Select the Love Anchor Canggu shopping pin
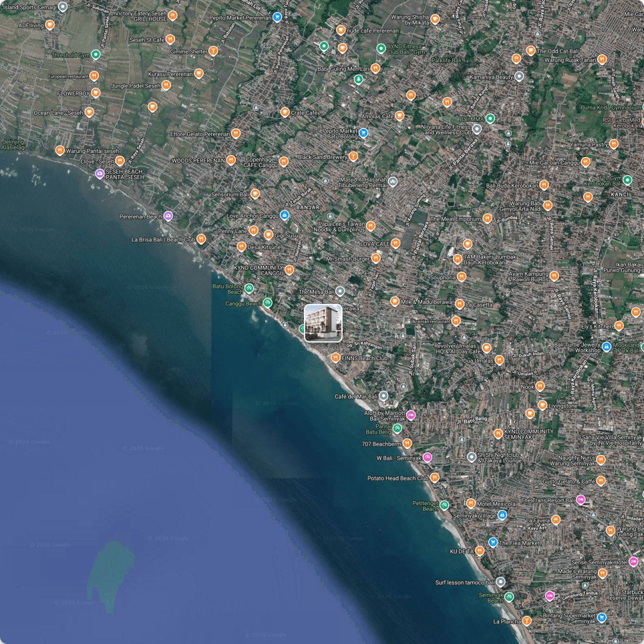The height and width of the screenshot is (644, 644). click(284, 216)
